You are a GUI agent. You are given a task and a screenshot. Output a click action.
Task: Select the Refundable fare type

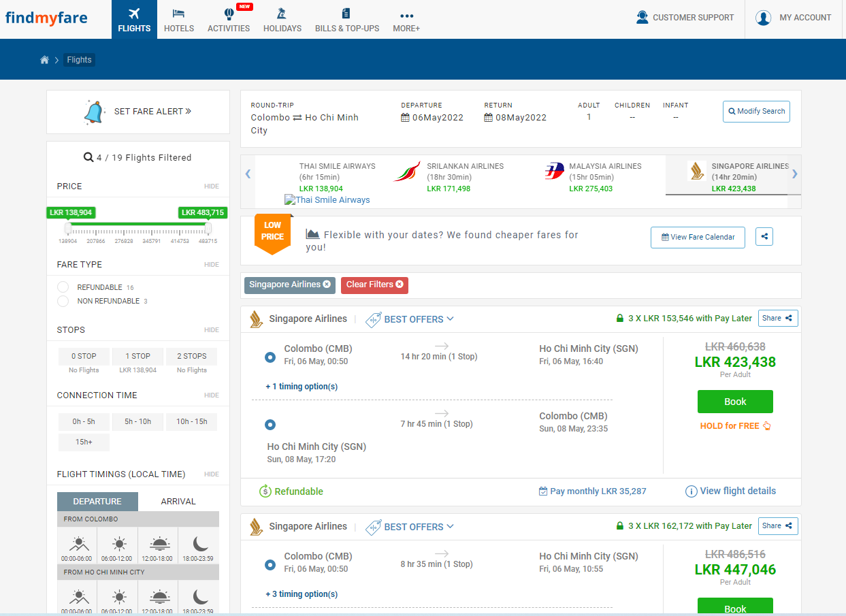pos(63,287)
